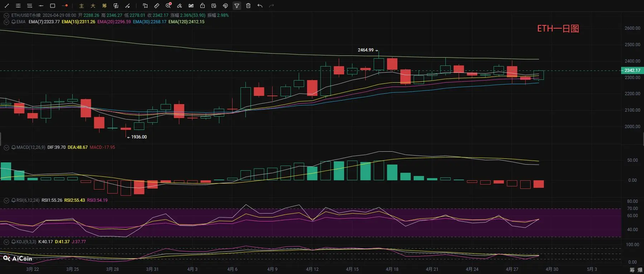Open more drawing tools with red dot

click(x=65, y=6)
